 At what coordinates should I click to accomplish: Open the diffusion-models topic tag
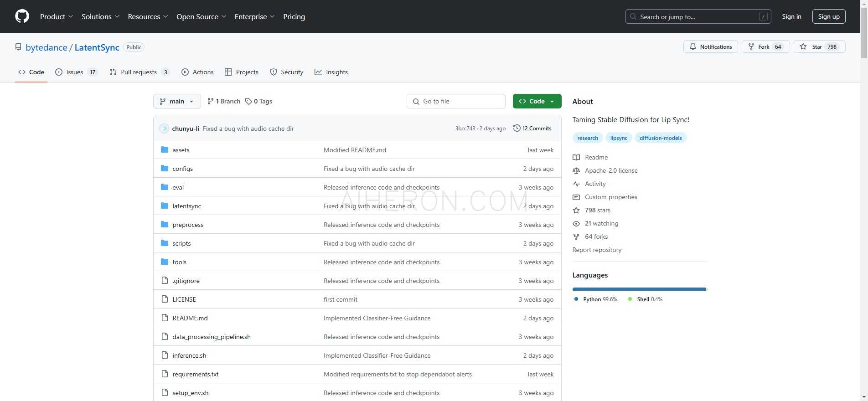click(661, 138)
